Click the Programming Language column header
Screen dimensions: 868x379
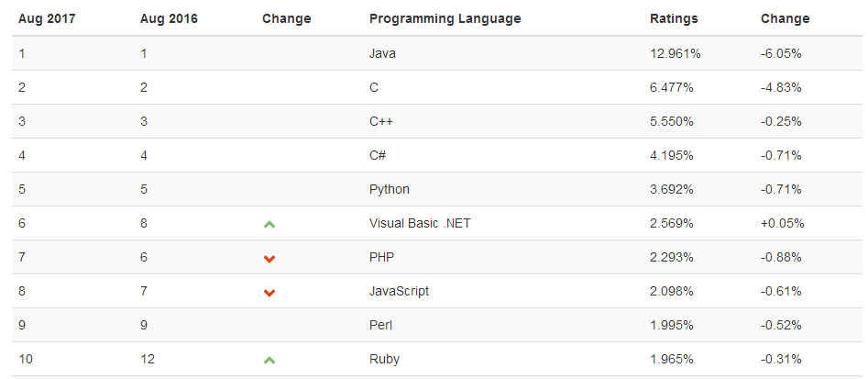[x=445, y=18]
